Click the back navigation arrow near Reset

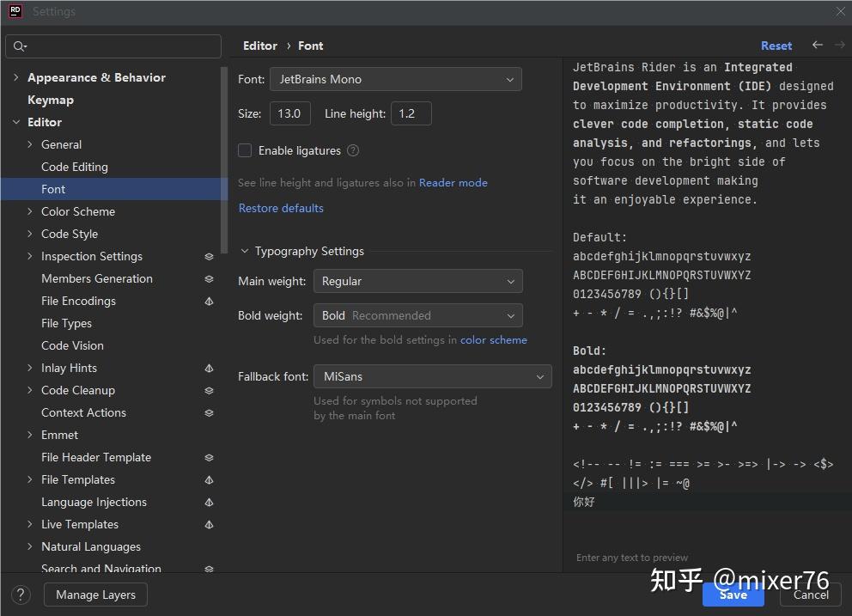[817, 45]
